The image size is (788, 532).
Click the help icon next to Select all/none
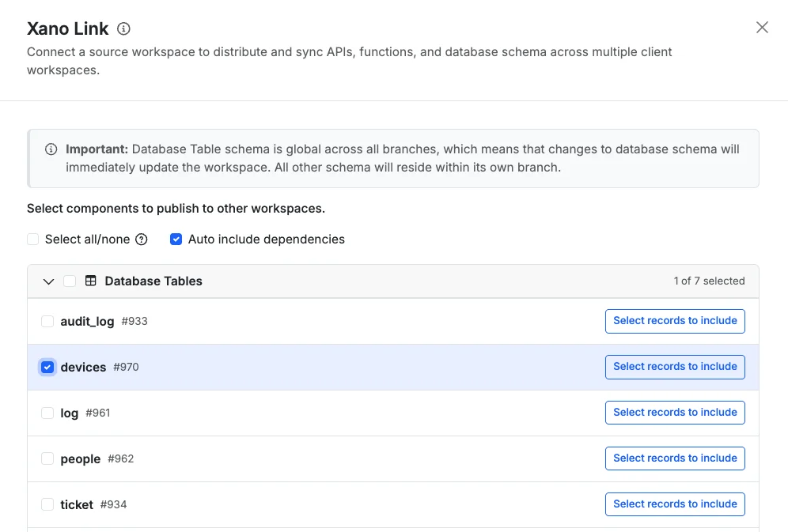pos(142,240)
